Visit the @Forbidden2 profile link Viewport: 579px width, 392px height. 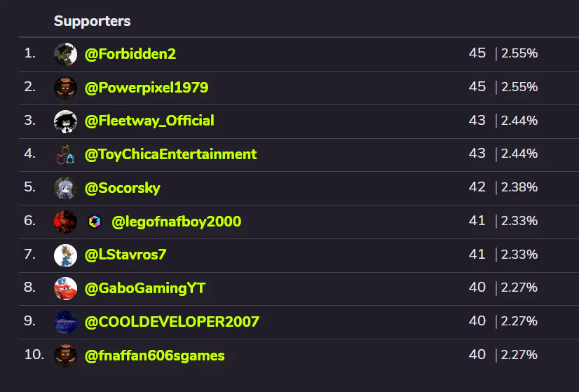(130, 54)
